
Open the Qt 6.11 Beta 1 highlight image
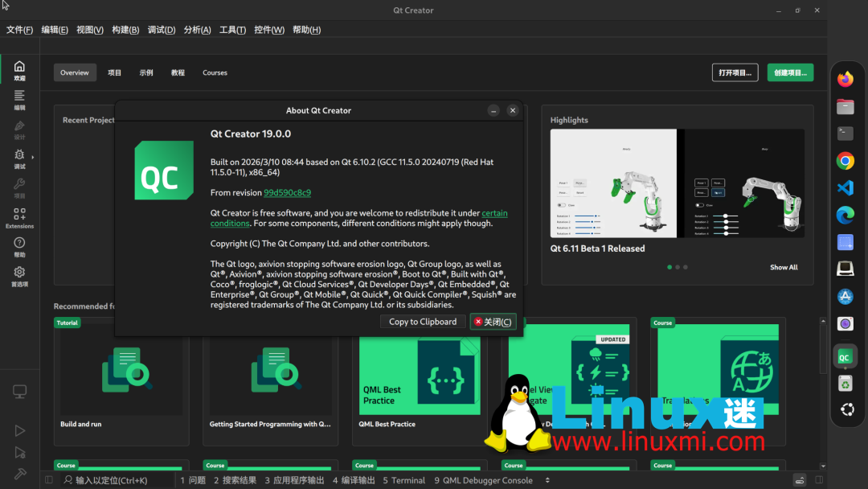[x=677, y=183]
